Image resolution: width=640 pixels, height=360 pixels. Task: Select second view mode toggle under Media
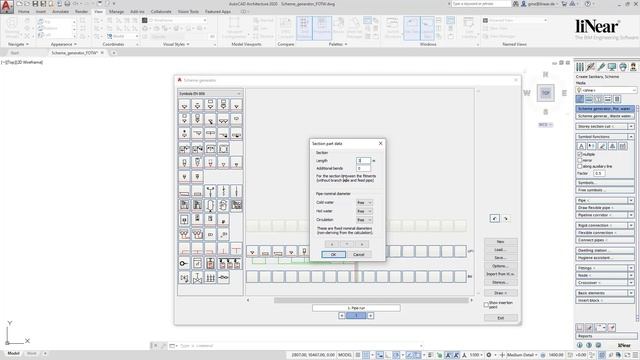click(x=589, y=99)
